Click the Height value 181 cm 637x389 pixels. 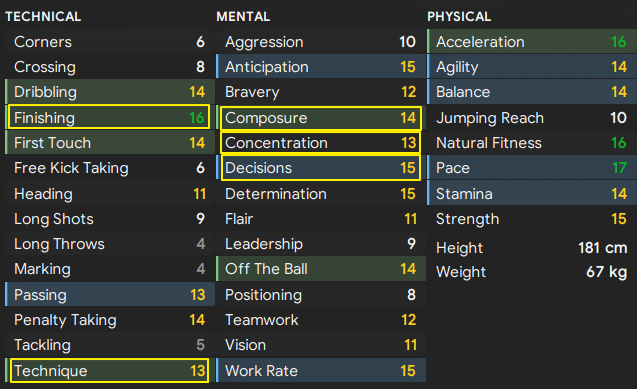602,248
